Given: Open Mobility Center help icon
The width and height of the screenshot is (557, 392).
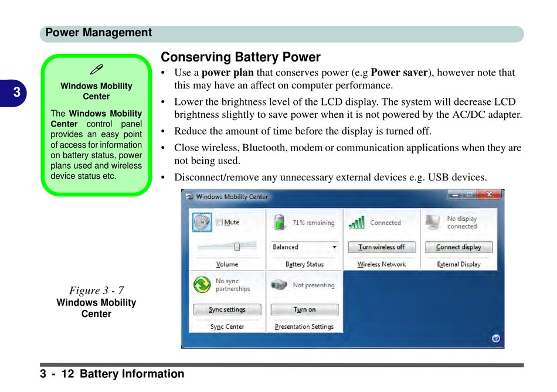Looking at the screenshot, I should pyautogui.click(x=496, y=338).
